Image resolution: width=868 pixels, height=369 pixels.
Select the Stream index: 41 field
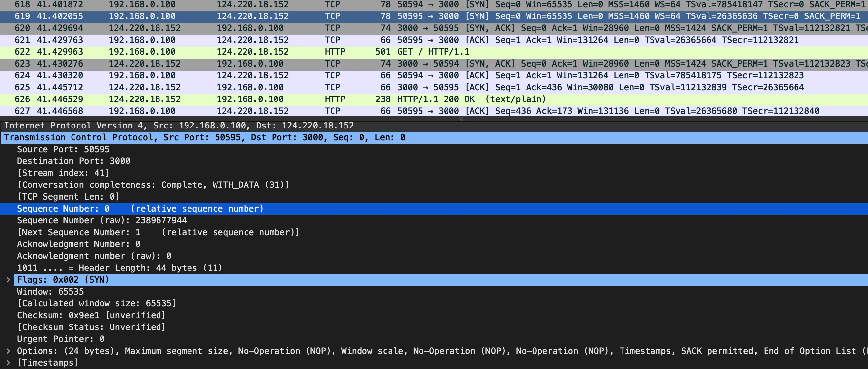click(434, 173)
